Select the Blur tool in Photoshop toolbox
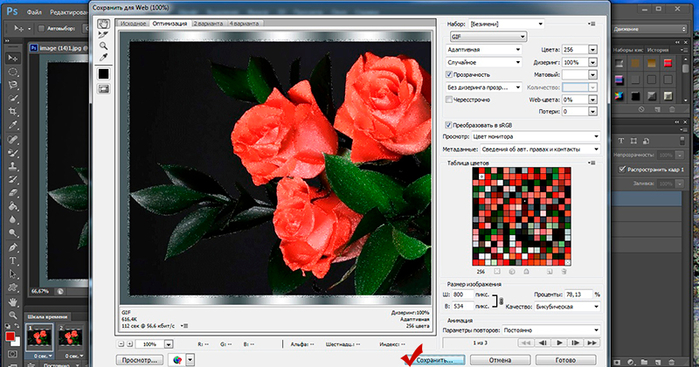699x367 pixels. 12,220
